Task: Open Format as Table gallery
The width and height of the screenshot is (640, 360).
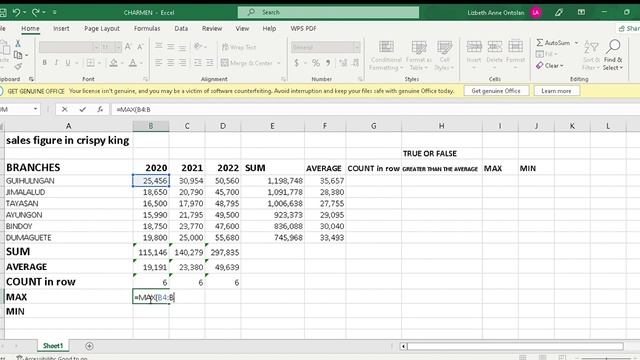Action: click(x=419, y=55)
